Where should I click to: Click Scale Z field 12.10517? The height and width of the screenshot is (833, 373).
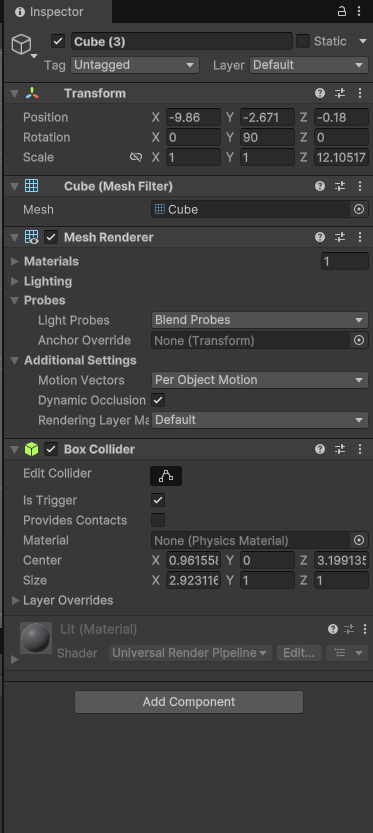click(341, 158)
